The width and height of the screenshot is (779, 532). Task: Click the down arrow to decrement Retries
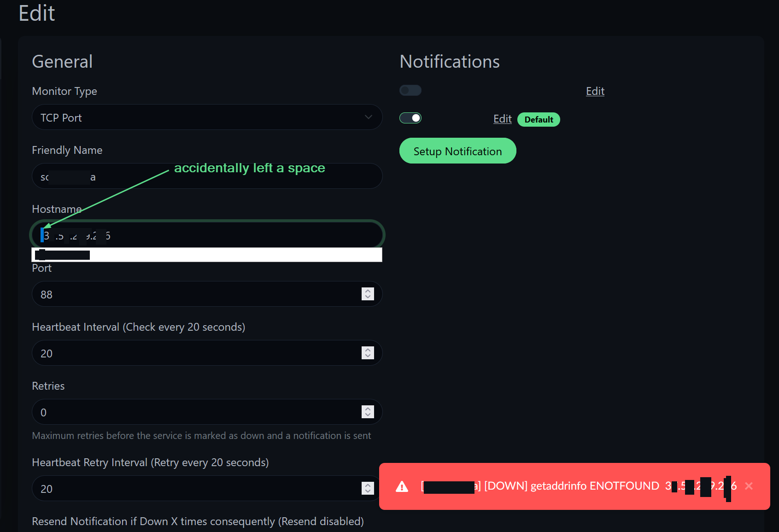[x=368, y=415]
